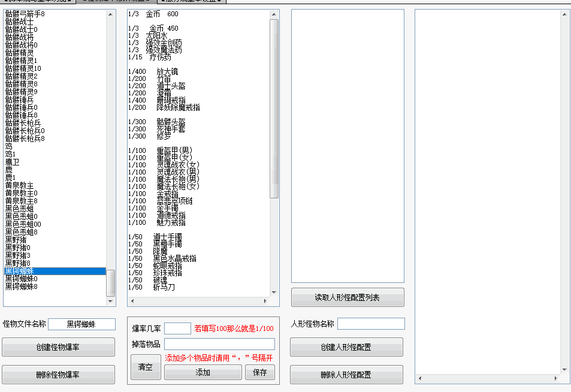Click the 1/50 斩马刀 line
The height and width of the screenshot is (392, 571).
[x=151, y=287]
